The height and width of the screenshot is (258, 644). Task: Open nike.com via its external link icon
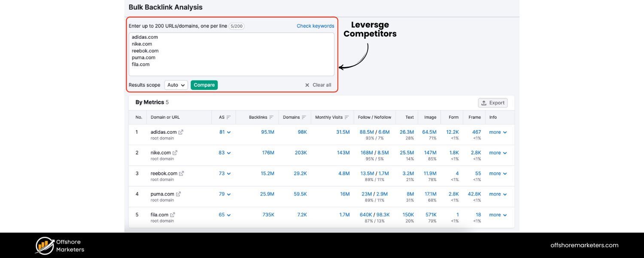tap(175, 152)
